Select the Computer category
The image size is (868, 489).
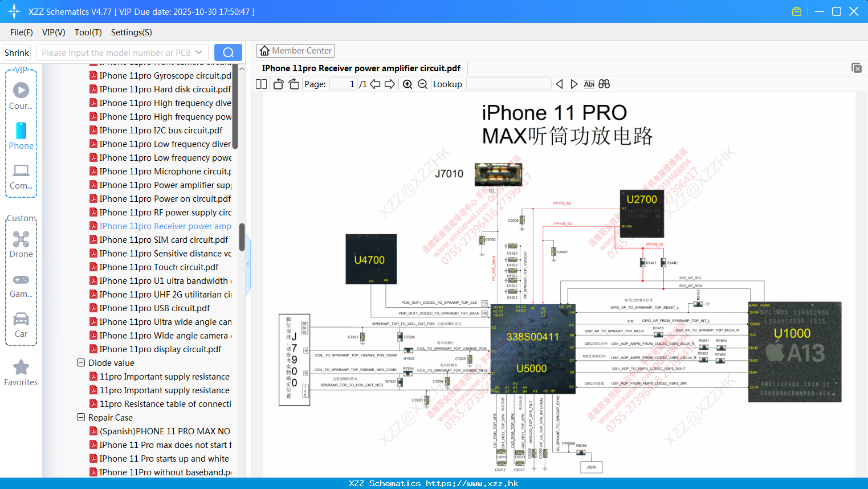pos(21,176)
